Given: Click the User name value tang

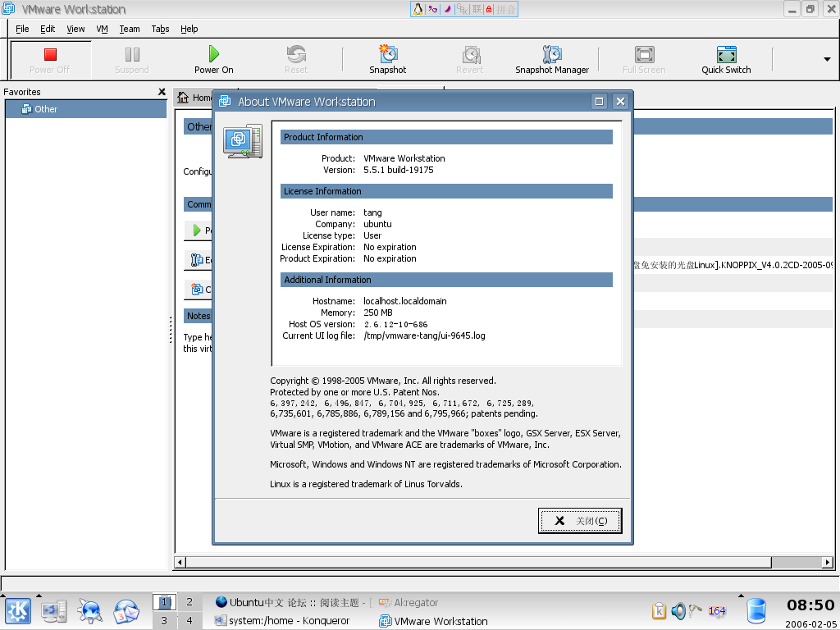Looking at the screenshot, I should (373, 212).
